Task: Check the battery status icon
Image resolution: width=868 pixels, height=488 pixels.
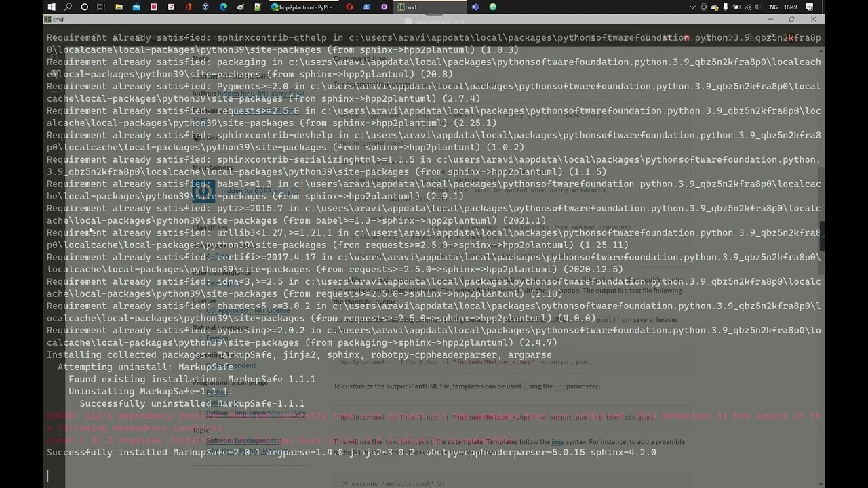Action: (x=736, y=7)
